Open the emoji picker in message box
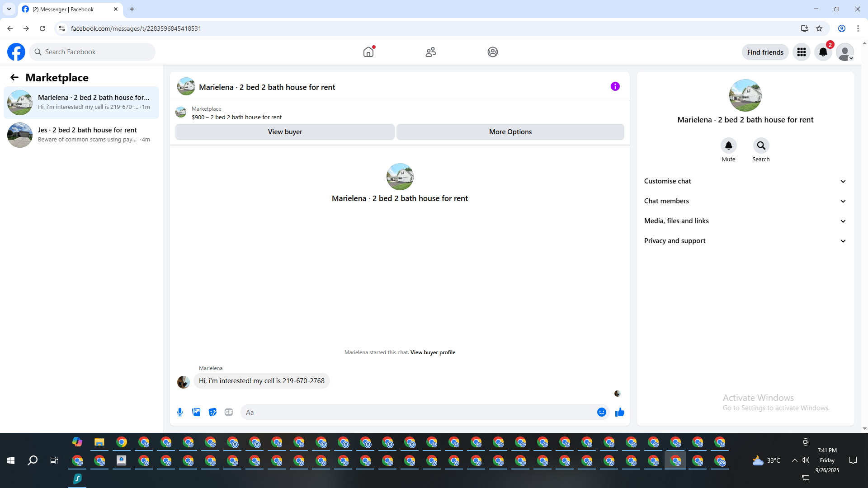The width and height of the screenshot is (868, 488). point(601,412)
